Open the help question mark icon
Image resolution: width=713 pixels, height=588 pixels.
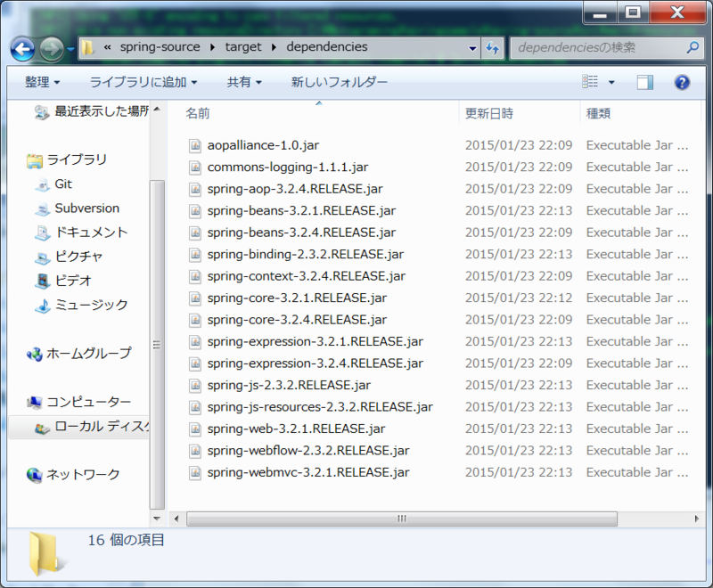point(682,82)
